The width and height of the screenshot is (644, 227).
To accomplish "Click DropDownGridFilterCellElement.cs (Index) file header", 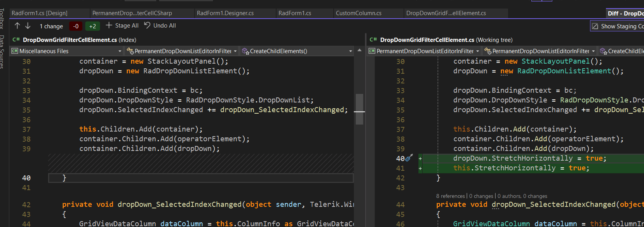I will pyautogui.click(x=79, y=40).
